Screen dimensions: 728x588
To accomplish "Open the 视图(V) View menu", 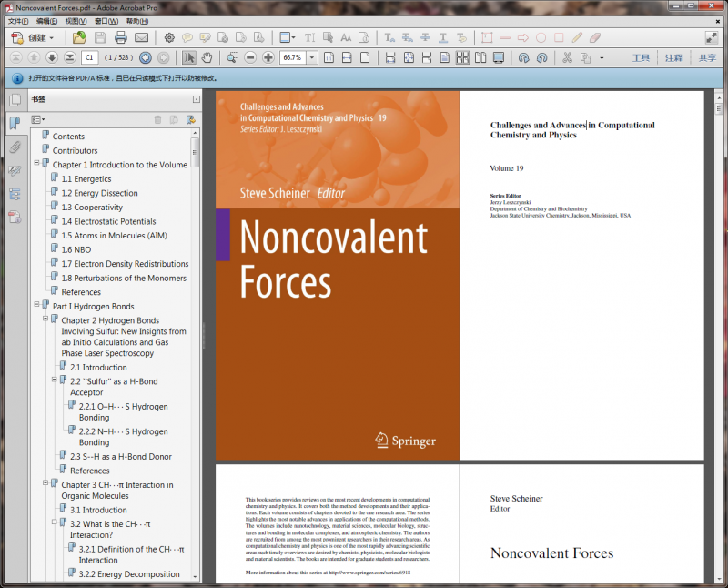I will click(76, 21).
